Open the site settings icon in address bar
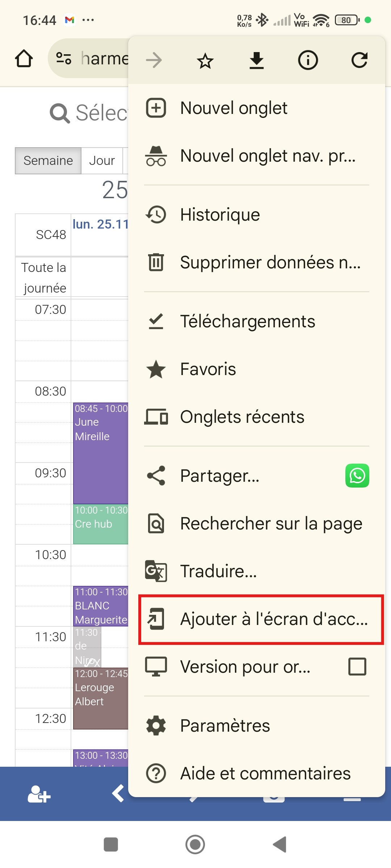 [x=64, y=58]
